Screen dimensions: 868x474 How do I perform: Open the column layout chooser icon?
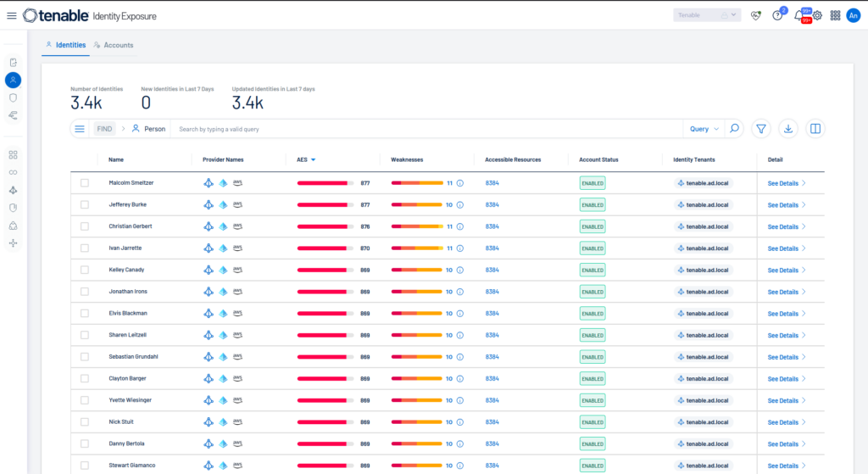(x=815, y=129)
